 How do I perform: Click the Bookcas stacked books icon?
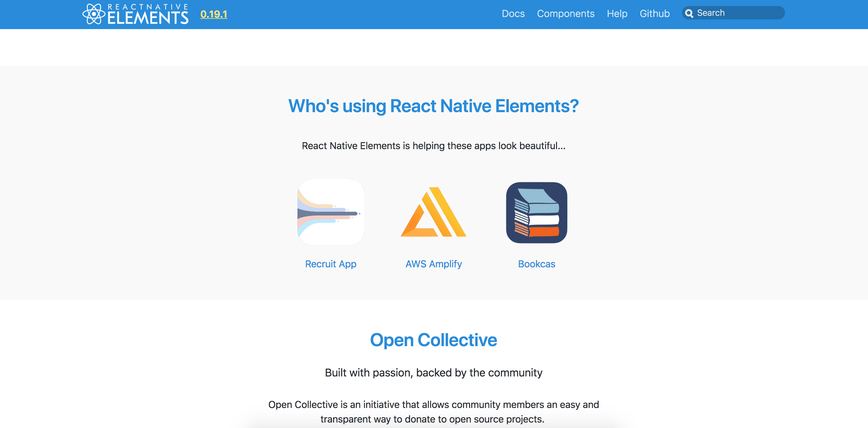[536, 212]
